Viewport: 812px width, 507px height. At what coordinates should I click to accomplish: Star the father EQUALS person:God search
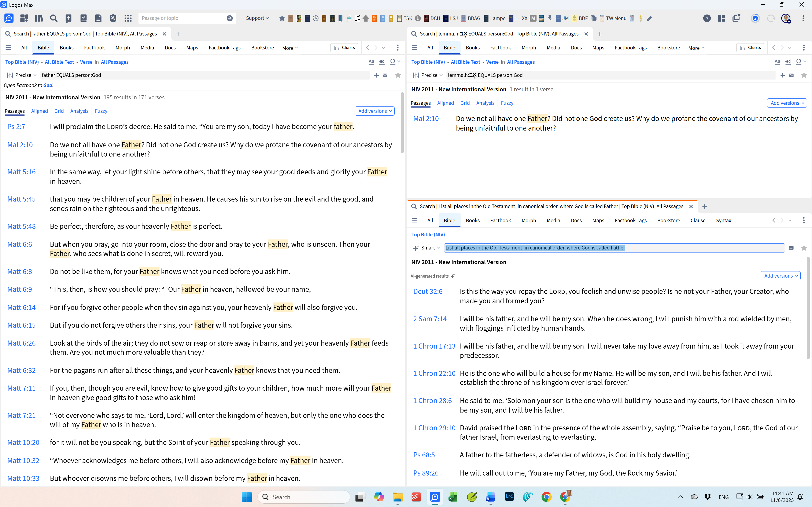pos(398,75)
